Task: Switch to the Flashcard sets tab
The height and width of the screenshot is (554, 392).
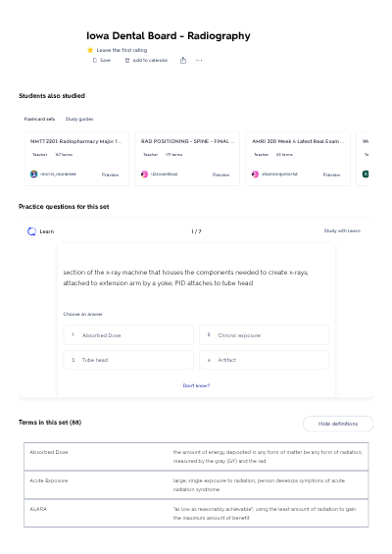Action: click(x=39, y=119)
